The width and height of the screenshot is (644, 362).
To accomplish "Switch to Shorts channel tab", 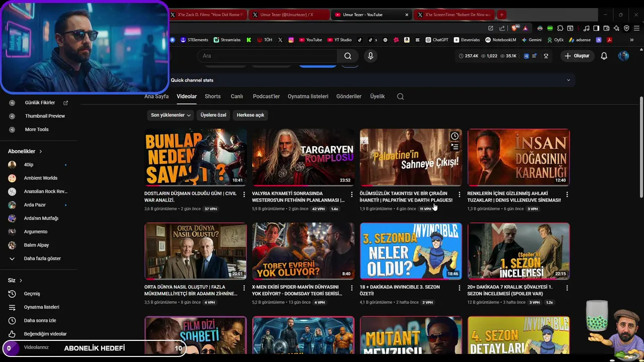I will coord(212,97).
